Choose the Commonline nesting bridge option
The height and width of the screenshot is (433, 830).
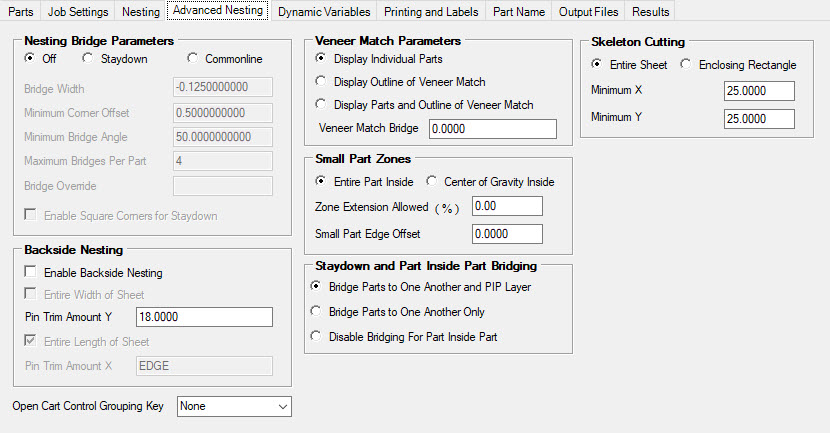pyautogui.click(x=193, y=59)
